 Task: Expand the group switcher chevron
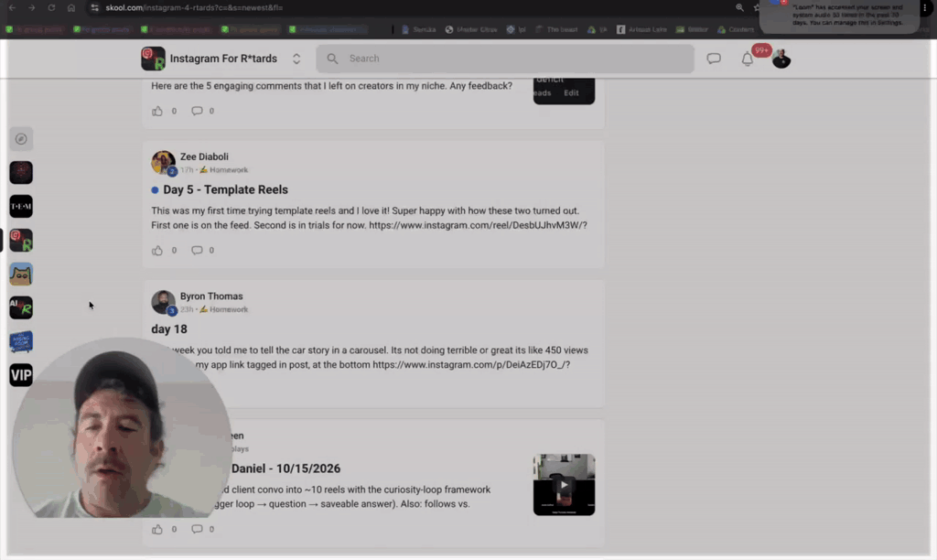[296, 59]
